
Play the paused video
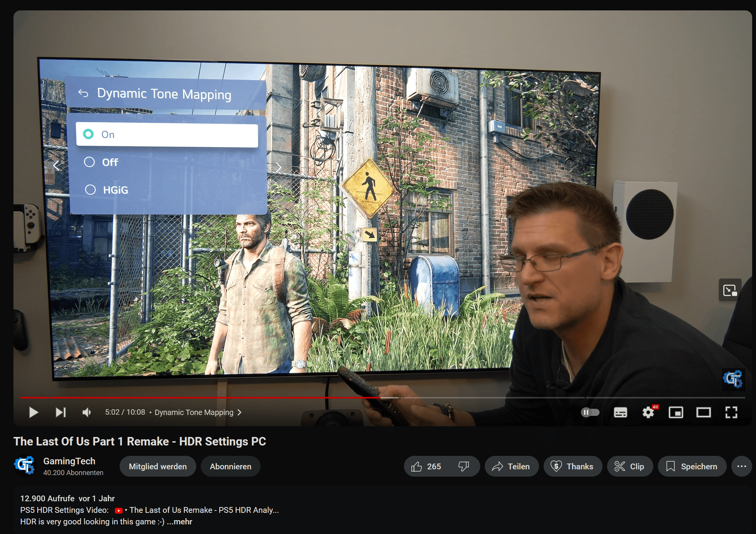(33, 412)
